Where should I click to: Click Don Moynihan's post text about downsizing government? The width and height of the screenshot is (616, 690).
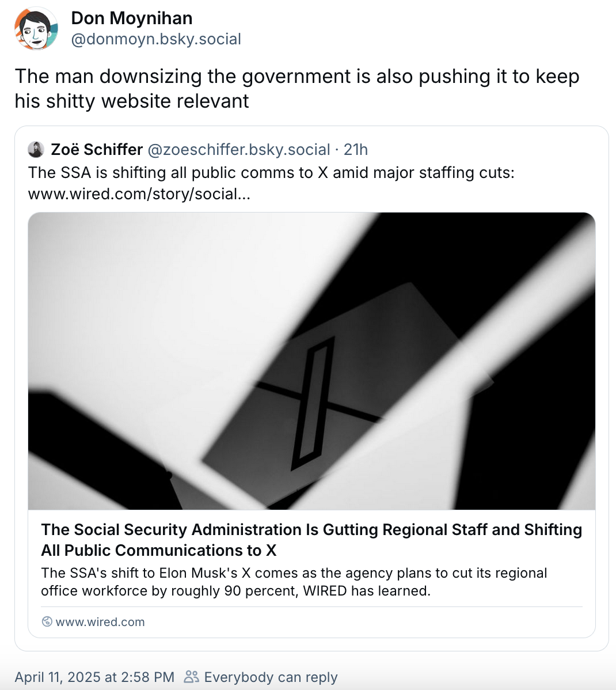(297, 88)
